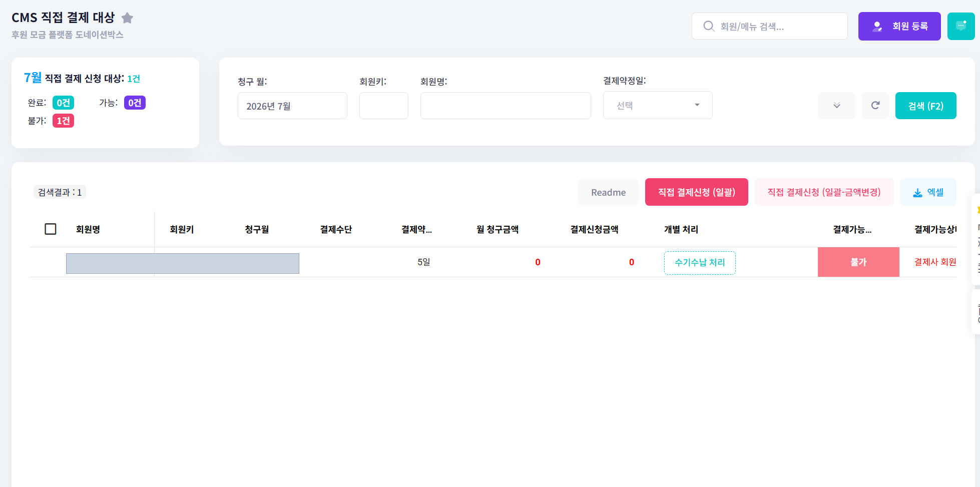The image size is (980, 487).
Task: Open the Readme button
Action: (608, 192)
